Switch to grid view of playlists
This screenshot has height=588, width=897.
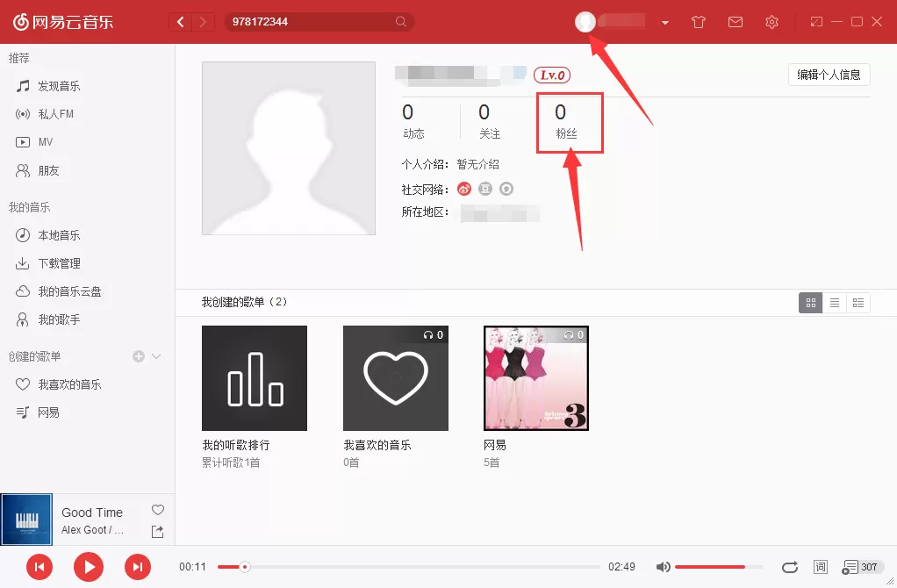tap(811, 303)
